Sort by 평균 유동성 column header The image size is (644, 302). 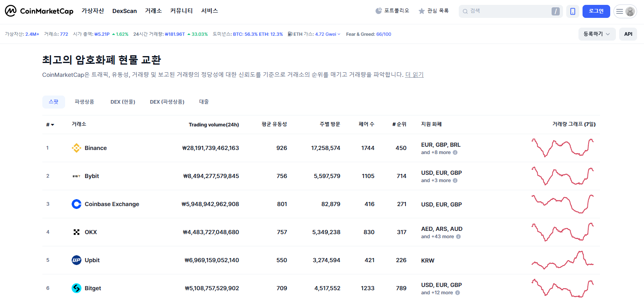pyautogui.click(x=274, y=124)
